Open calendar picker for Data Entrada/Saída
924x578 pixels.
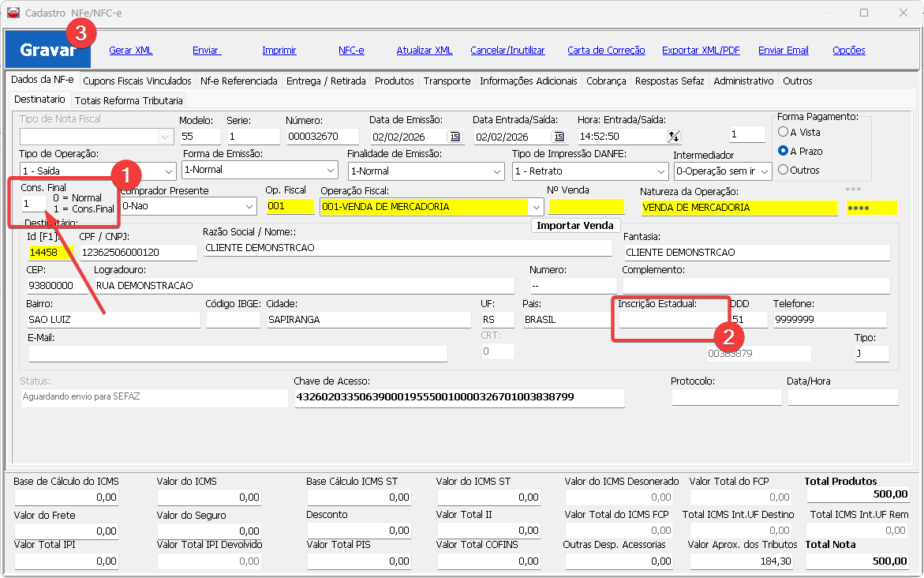tap(559, 137)
